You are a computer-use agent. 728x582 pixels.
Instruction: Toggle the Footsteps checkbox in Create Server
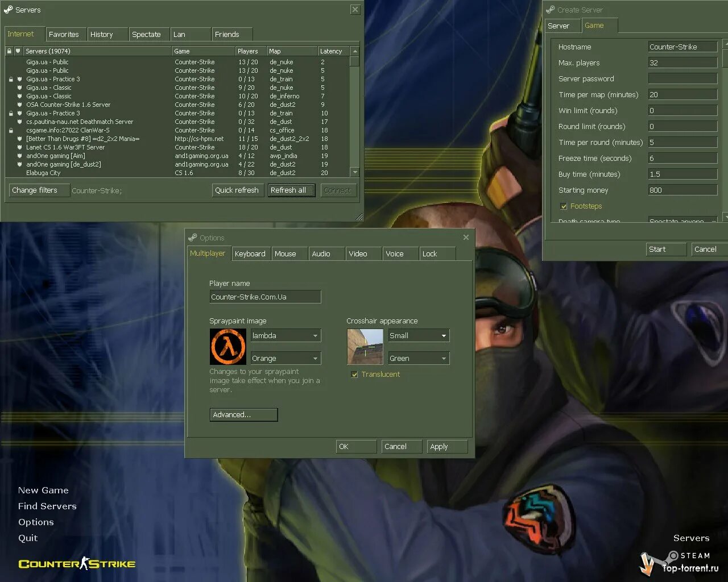pyautogui.click(x=564, y=206)
